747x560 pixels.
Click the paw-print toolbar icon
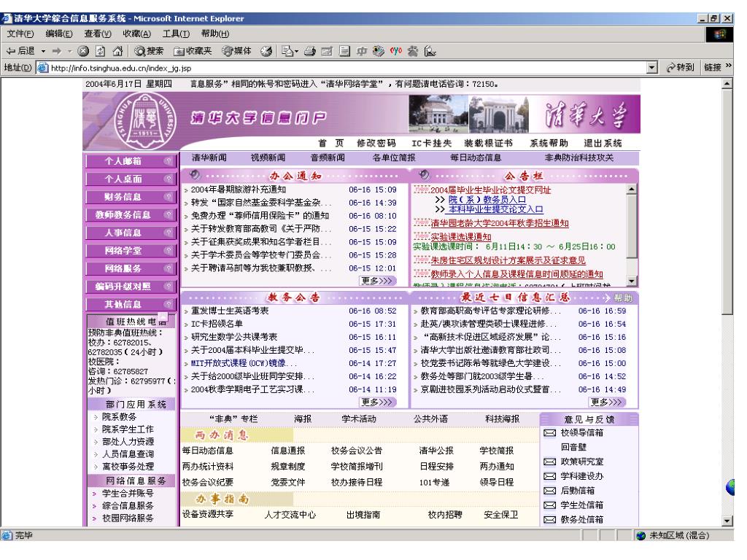[x=413, y=51]
